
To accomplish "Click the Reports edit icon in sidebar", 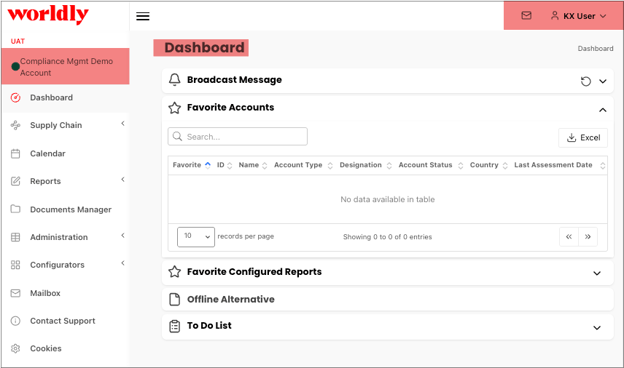I will pos(16,181).
